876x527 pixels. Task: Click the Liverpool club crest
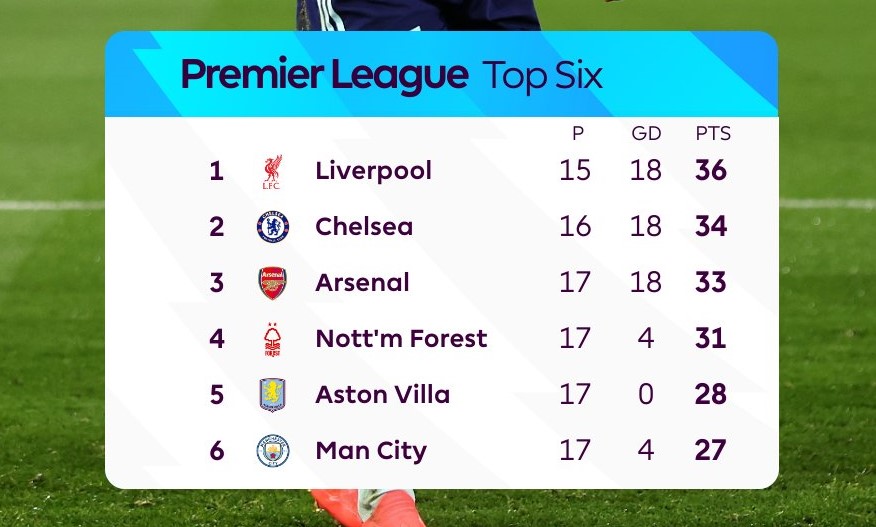pyautogui.click(x=273, y=172)
